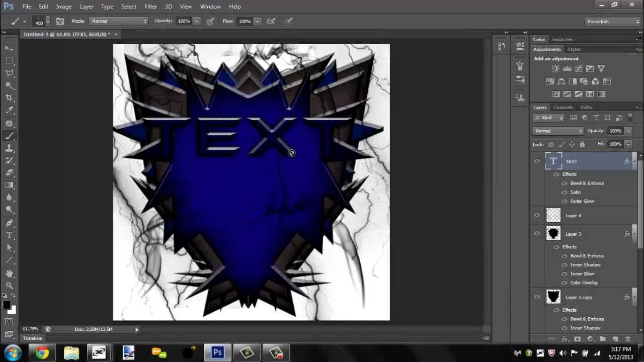Pick the Eyedropper tool in toolbar
This screenshot has height=362, width=644.
9,111
